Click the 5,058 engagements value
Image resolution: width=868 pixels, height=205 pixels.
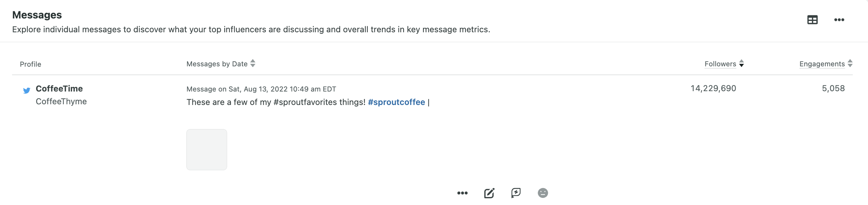(x=833, y=88)
